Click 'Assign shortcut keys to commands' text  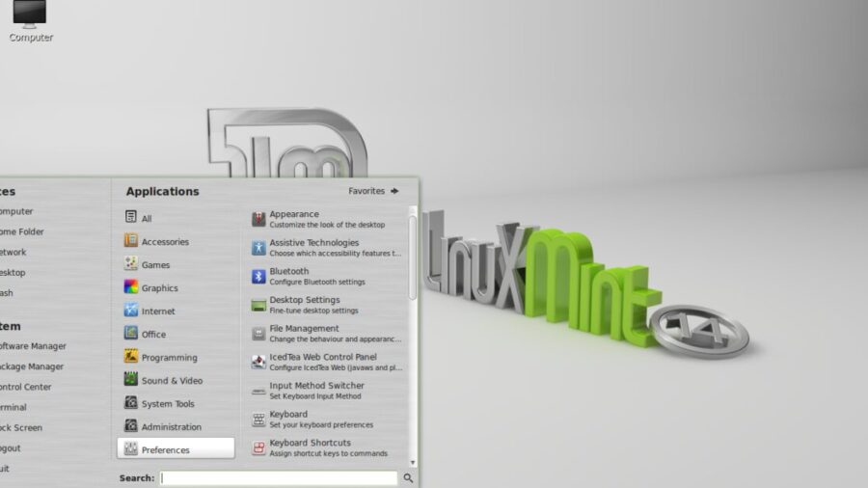(328, 453)
